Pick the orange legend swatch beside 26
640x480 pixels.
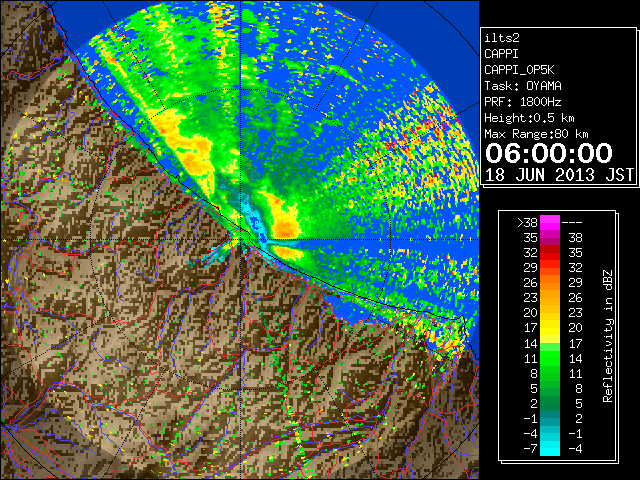point(550,283)
